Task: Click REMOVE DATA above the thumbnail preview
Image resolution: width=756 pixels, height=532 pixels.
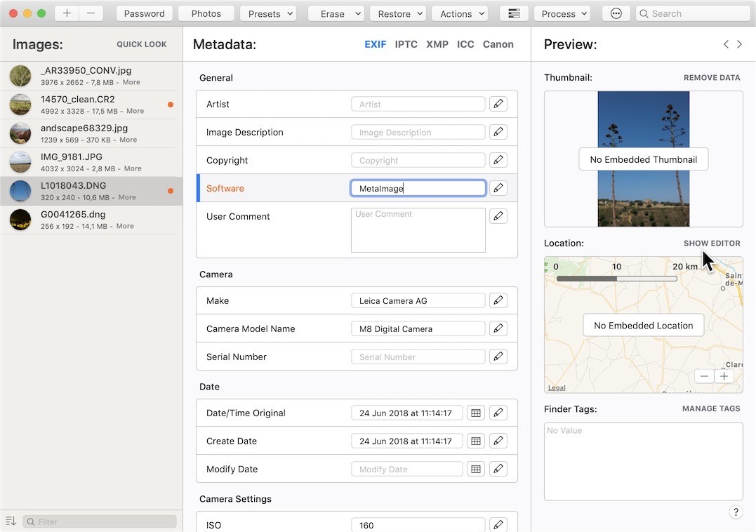Action: [x=712, y=77]
